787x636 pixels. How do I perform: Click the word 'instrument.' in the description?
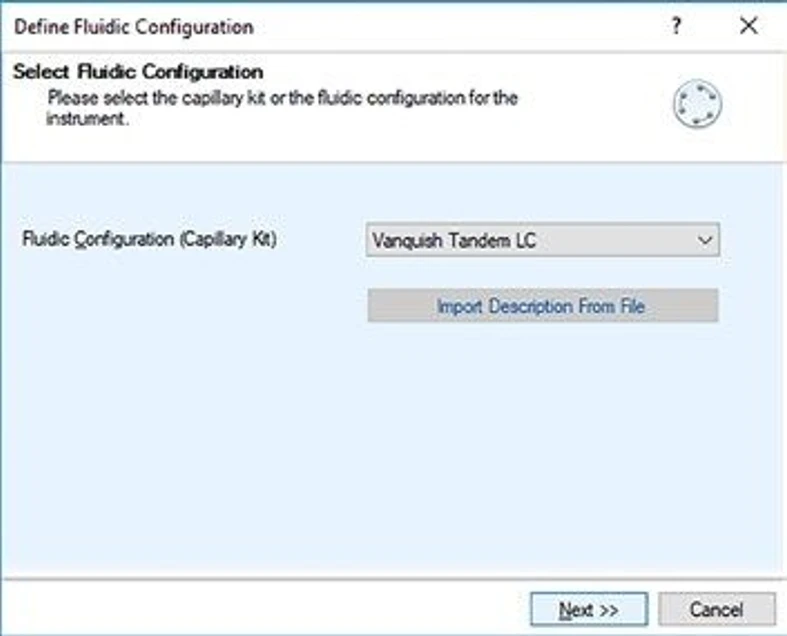click(x=88, y=118)
